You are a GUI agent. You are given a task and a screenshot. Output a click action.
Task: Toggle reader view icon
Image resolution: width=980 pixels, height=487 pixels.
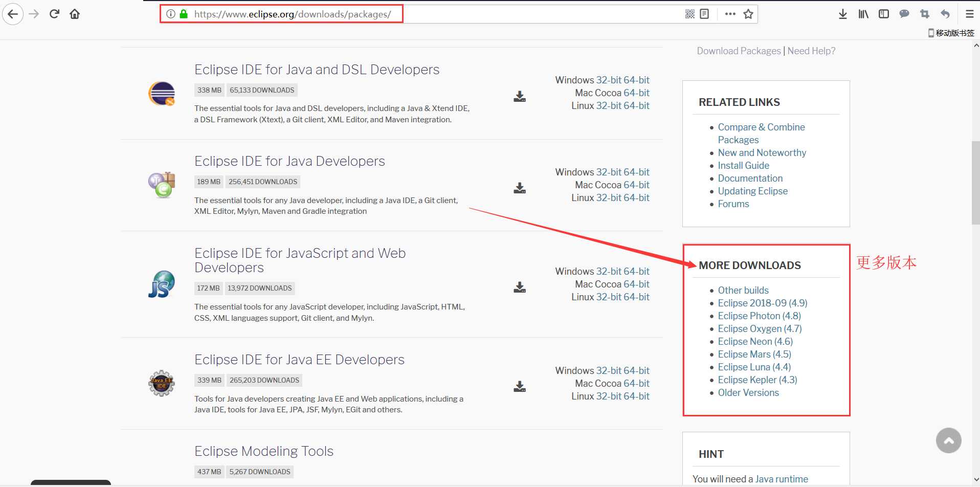(704, 14)
